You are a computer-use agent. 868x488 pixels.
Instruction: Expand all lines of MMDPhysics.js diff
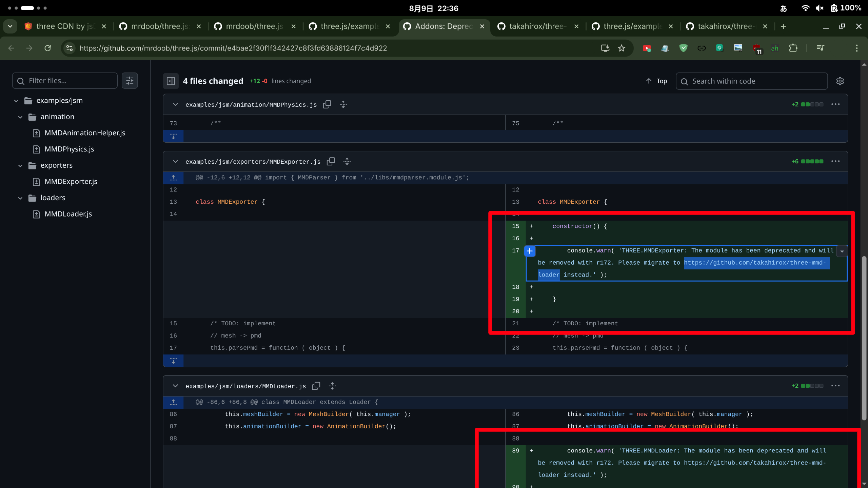(343, 104)
